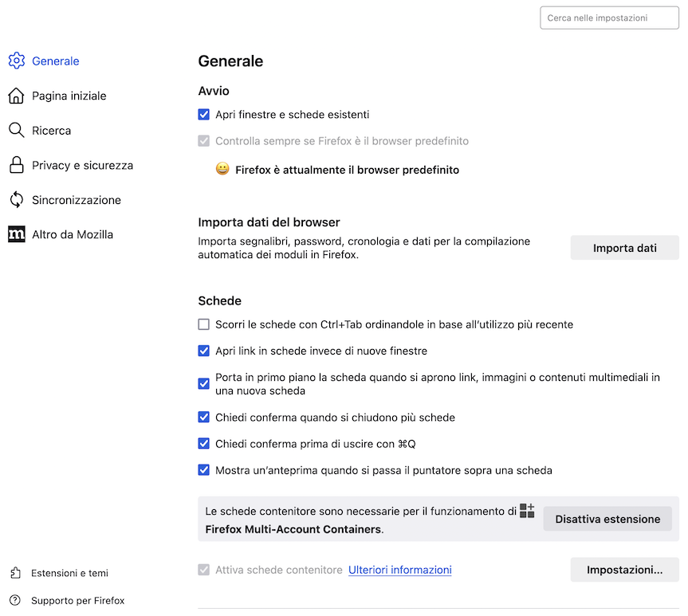Focus the 'Cerca nelle impostazioni' search field
The height and width of the screenshot is (616, 688).
(x=609, y=18)
